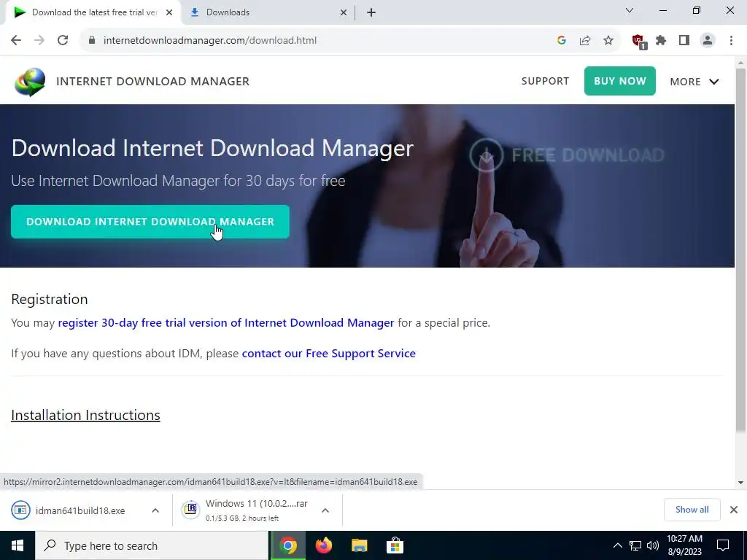This screenshot has height=560, width=747.
Task: Click the BUY NOW button
Action: [620, 81]
